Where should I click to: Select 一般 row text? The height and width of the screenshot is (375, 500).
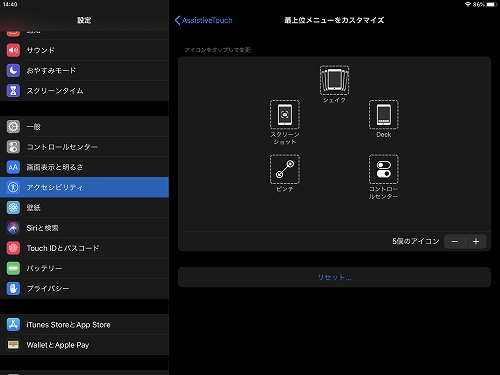(34, 127)
